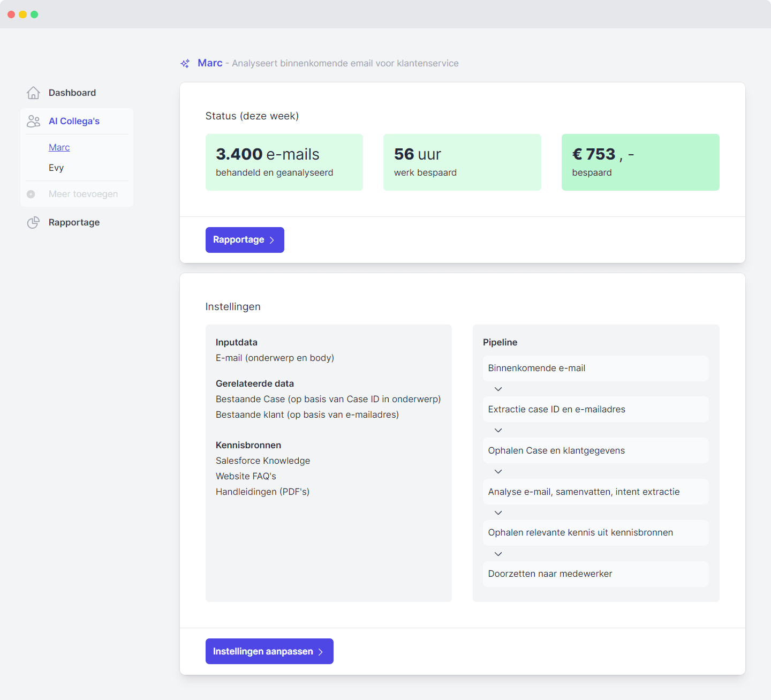Image resolution: width=771 pixels, height=700 pixels.
Task: Click the Instellingen aanpassen button
Action: tap(269, 651)
